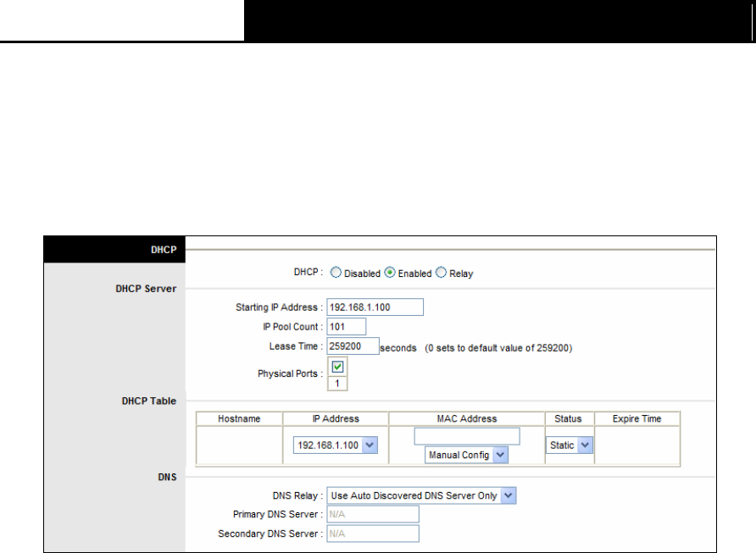Open the Static status dropdown
The image size is (756, 553).
click(569, 445)
